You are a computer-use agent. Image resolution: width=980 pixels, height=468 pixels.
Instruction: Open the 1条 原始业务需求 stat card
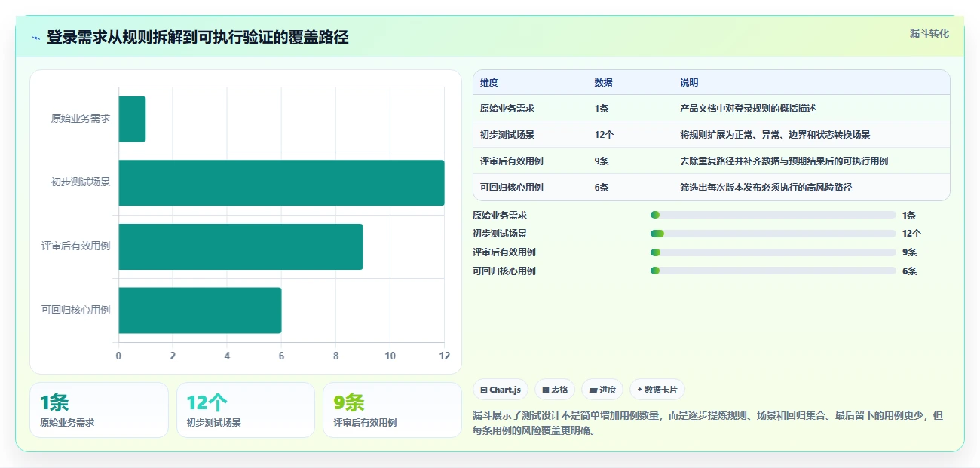coord(99,410)
